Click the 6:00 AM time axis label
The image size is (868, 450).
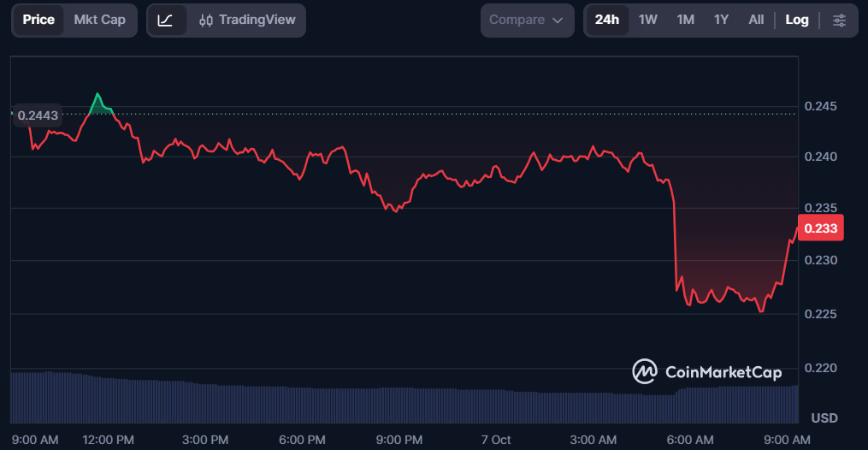tap(690, 440)
